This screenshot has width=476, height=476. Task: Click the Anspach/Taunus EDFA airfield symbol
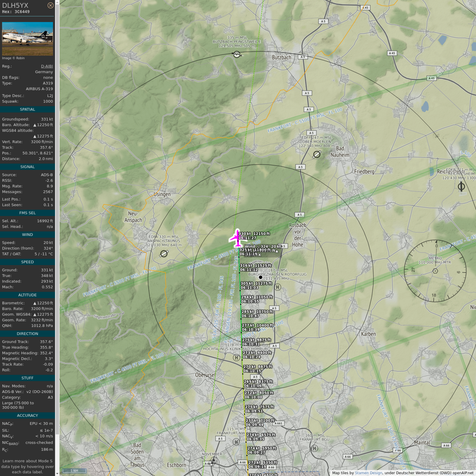pyautogui.click(x=164, y=254)
